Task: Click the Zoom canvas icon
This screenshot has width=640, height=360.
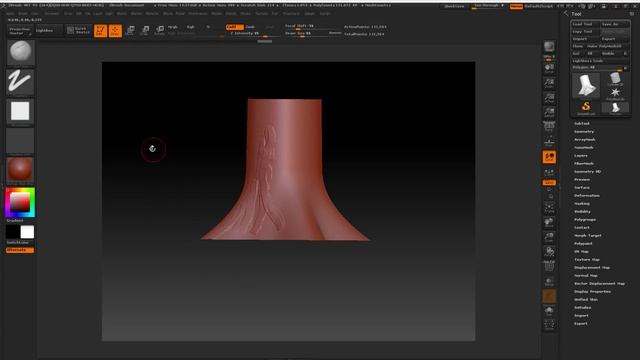Action: click(x=549, y=83)
